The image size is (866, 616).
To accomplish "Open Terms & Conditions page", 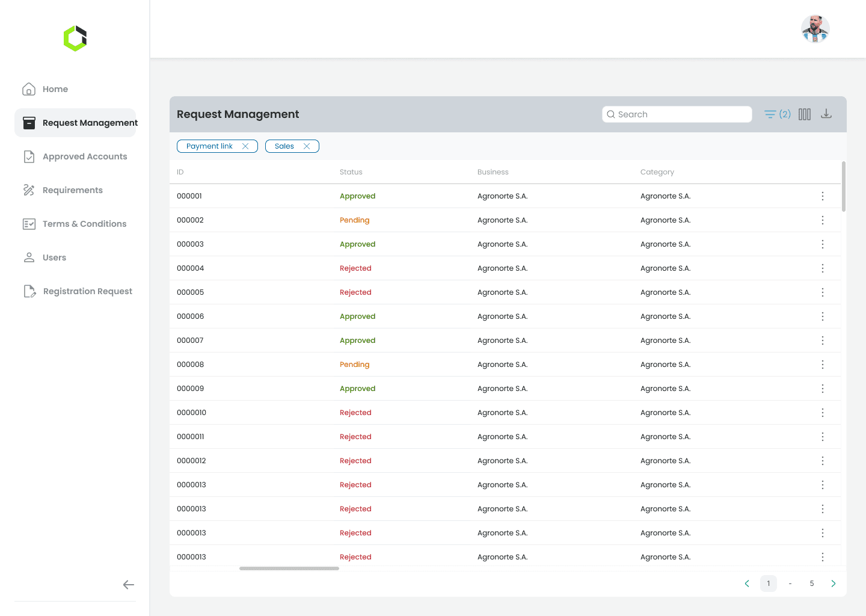I will pos(75,224).
